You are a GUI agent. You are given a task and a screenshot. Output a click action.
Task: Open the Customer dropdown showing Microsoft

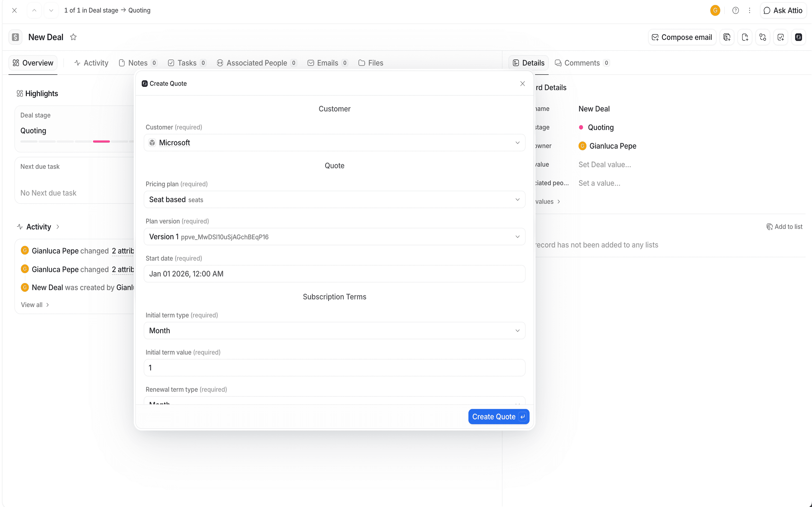click(334, 143)
